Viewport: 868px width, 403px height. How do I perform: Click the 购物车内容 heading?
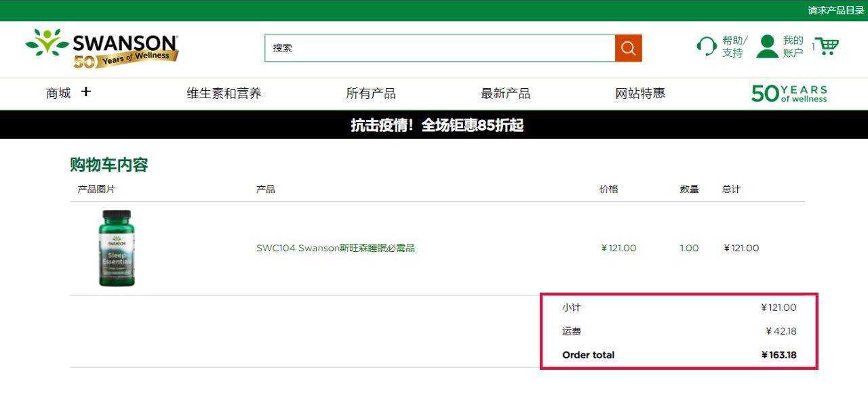[109, 165]
